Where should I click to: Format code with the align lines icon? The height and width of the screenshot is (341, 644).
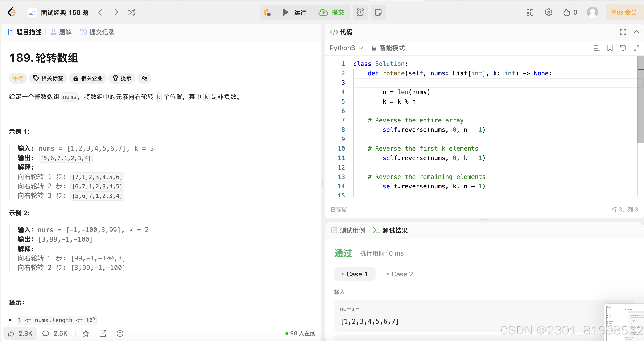596,48
